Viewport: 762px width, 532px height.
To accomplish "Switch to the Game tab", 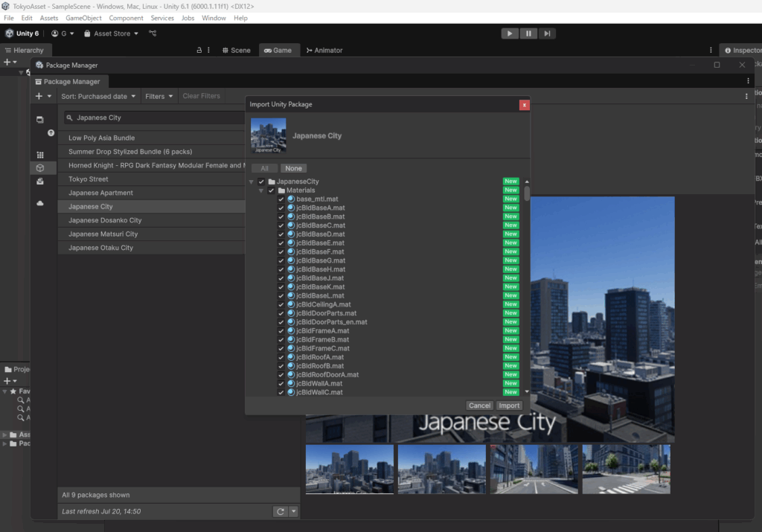I will tap(278, 50).
